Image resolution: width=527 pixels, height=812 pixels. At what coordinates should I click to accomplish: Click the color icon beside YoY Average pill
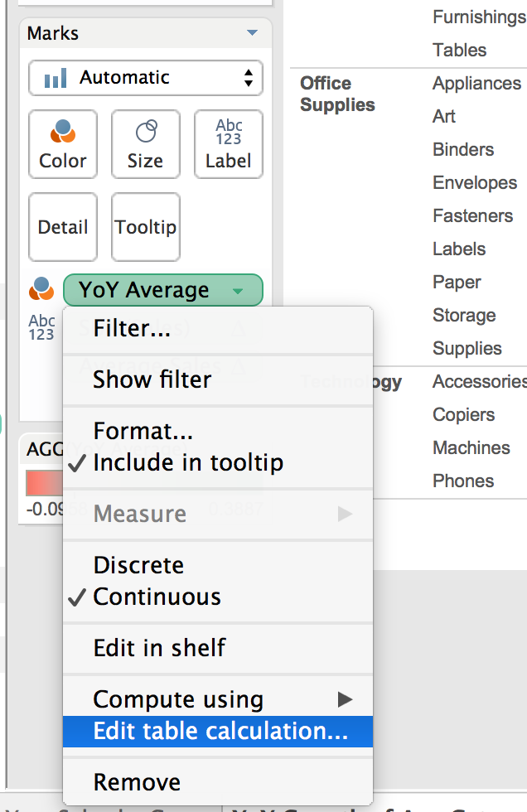(41, 290)
